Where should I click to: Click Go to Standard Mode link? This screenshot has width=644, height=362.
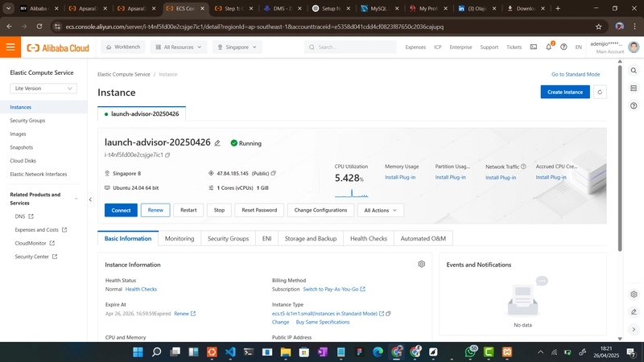click(x=576, y=74)
